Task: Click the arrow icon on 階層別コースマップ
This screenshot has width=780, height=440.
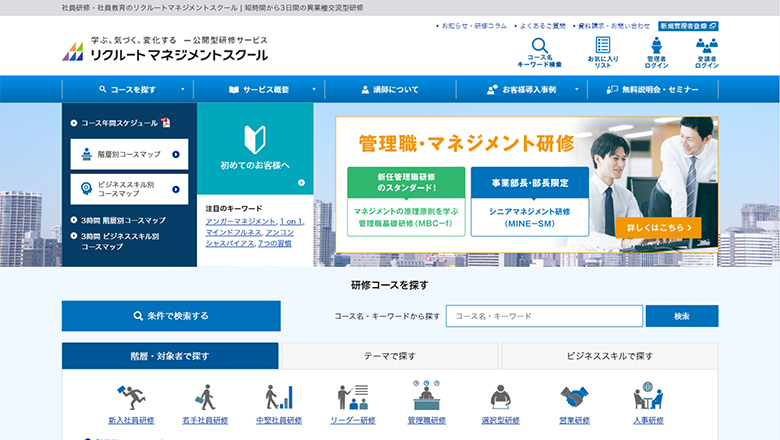Action: point(176,155)
